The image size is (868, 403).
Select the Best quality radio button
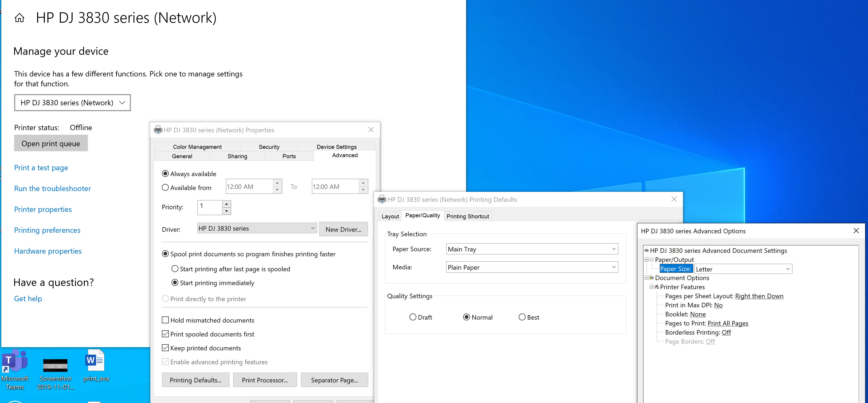(x=522, y=317)
